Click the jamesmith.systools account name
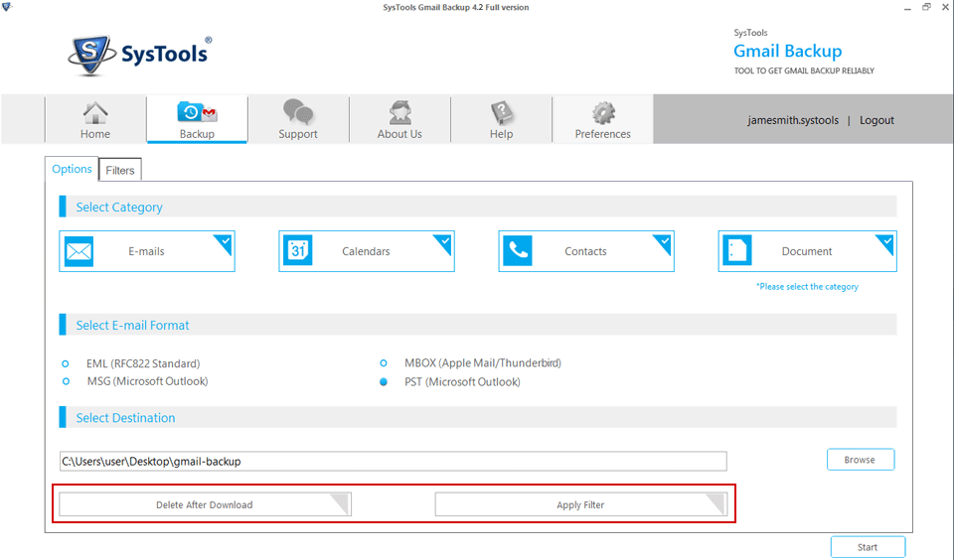This screenshot has width=954, height=560. pyautogui.click(x=793, y=120)
